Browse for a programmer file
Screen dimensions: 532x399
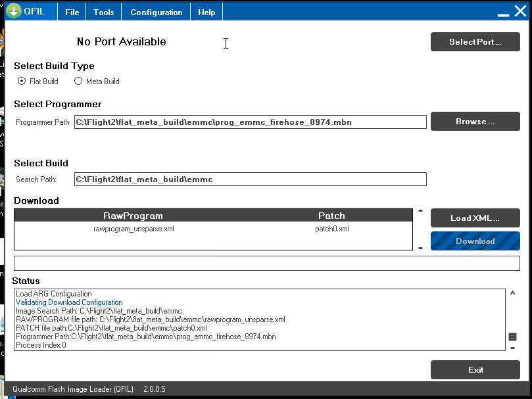coord(475,122)
